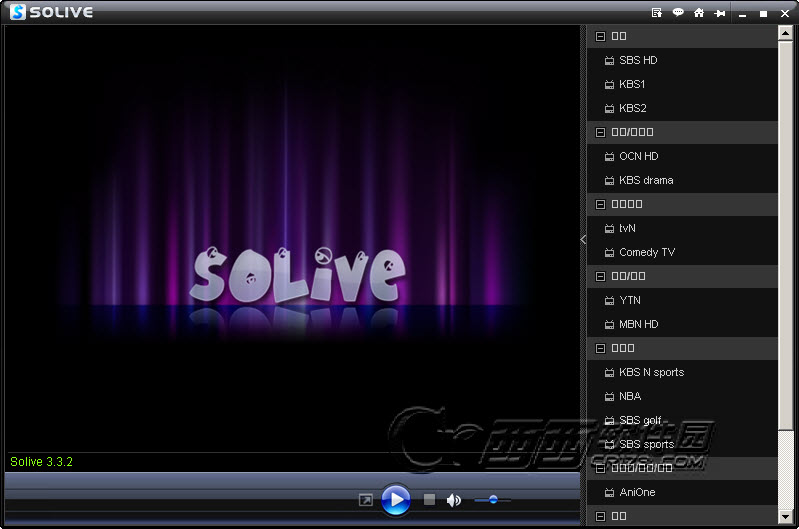Select the KBS drama channel
799x529 pixels.
682,180
